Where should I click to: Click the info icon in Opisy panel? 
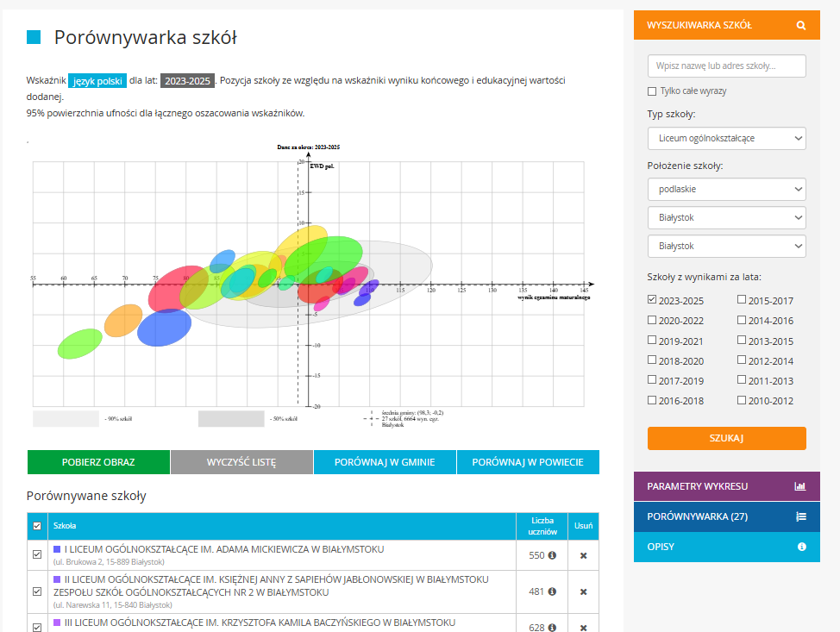pos(801,547)
